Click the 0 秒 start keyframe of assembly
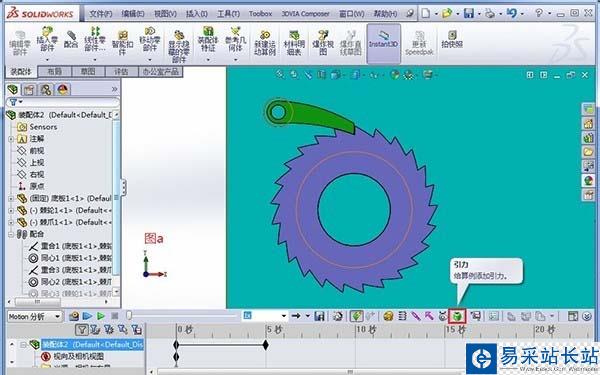The width and height of the screenshot is (600, 375). pyautogui.click(x=176, y=345)
